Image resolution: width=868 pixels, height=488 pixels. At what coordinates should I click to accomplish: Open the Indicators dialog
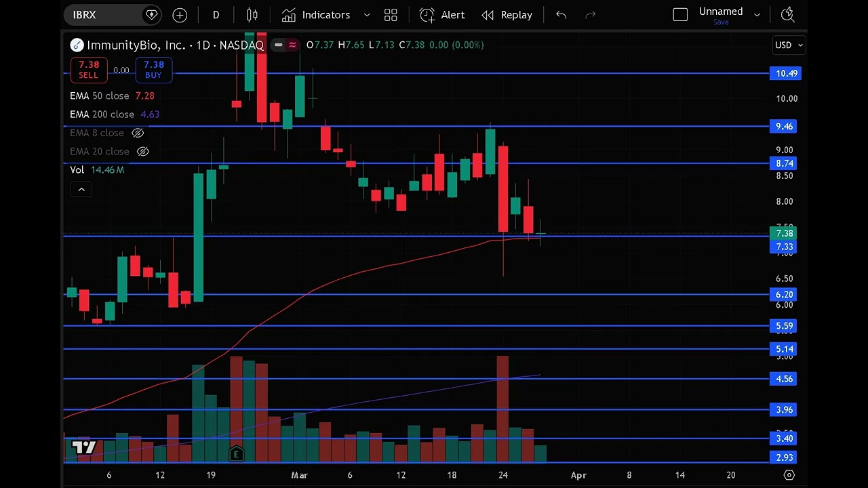[x=316, y=15]
